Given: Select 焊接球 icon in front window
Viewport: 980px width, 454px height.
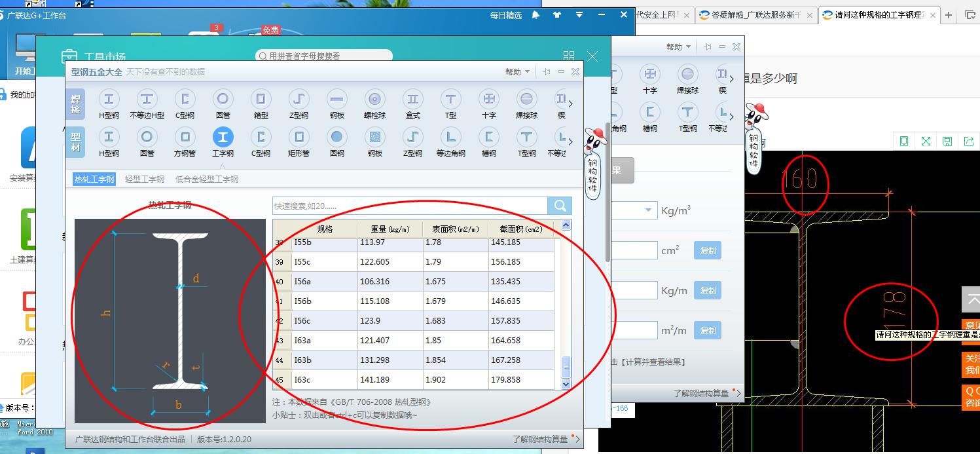Looking at the screenshot, I should click(526, 99).
